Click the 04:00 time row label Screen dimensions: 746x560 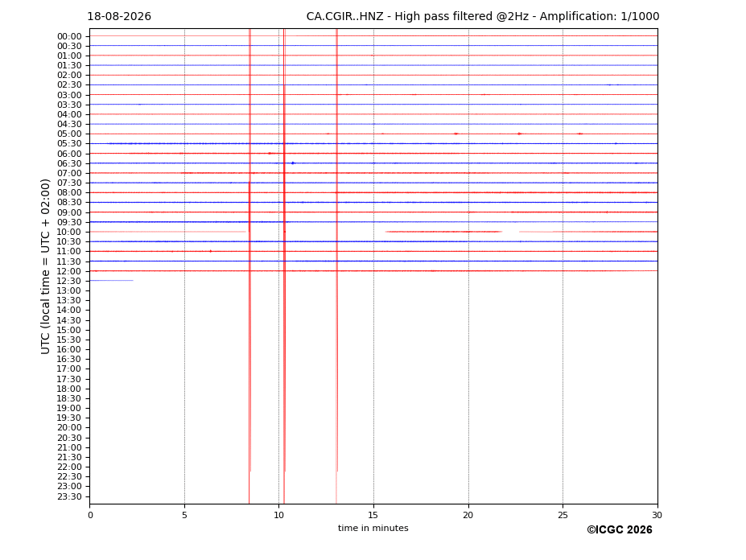point(69,115)
